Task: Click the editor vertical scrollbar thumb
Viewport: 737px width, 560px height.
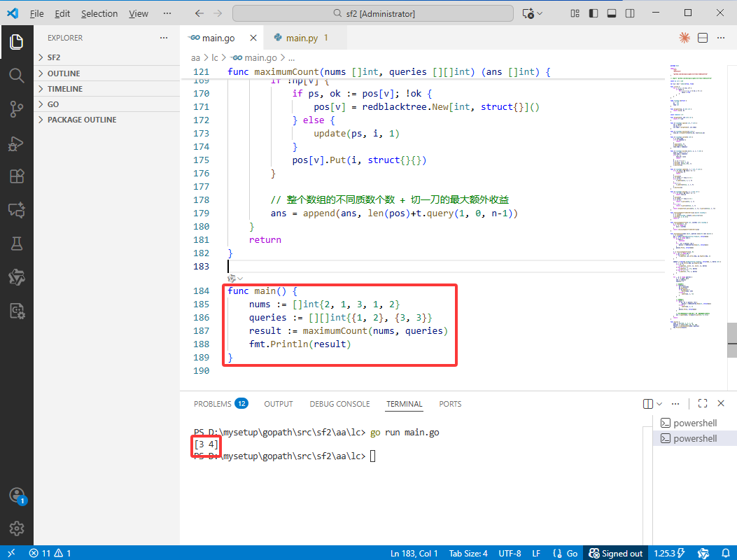Action: (x=732, y=340)
